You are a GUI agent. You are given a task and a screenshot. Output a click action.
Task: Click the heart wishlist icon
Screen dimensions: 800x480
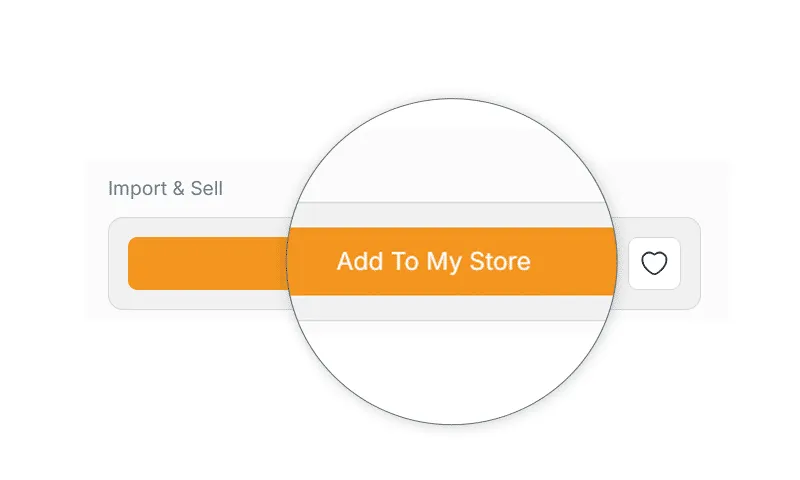click(654, 263)
